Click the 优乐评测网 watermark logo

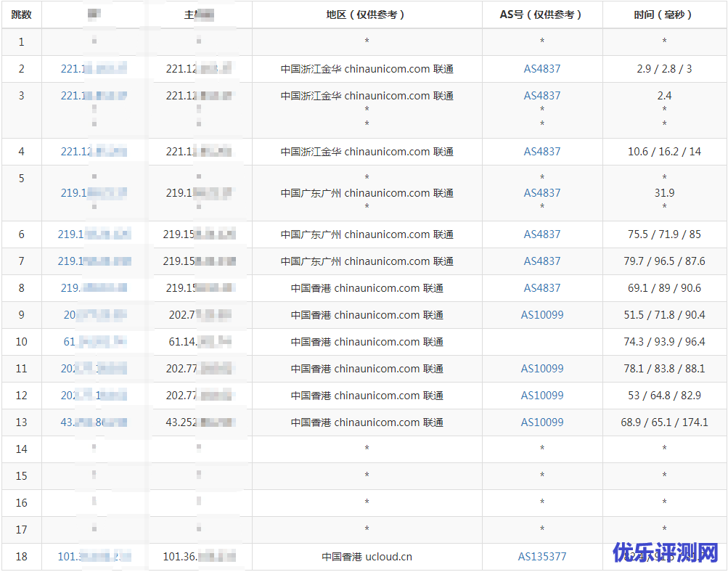point(666,552)
